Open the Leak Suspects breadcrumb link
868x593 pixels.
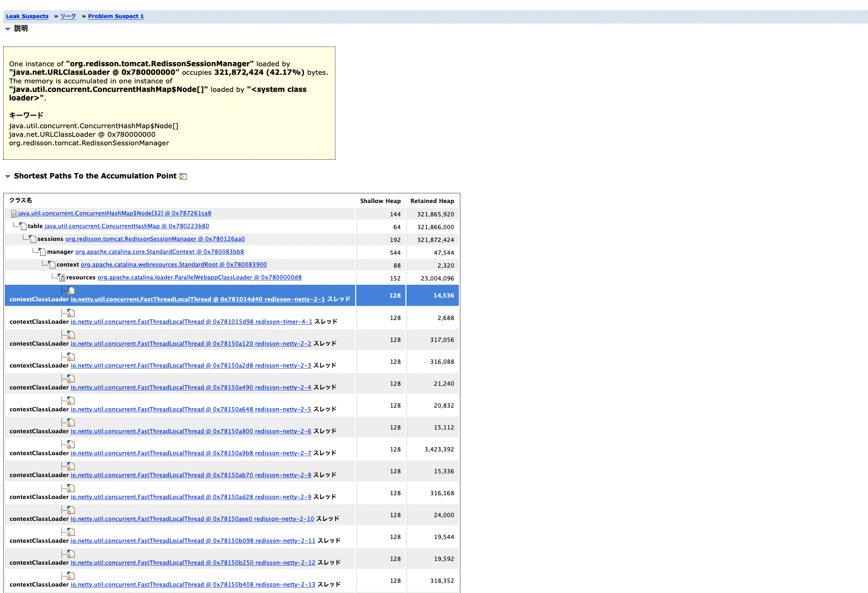27,17
